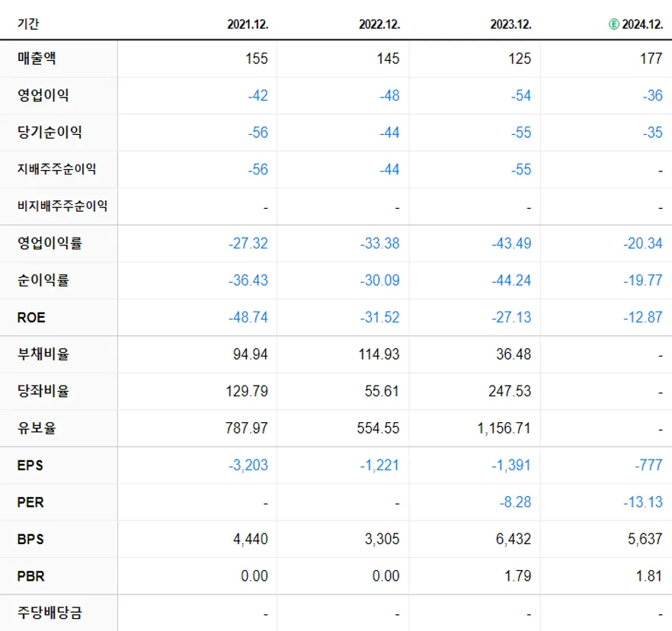Select the PBR value 1.81
The image size is (672, 631).
point(649,575)
